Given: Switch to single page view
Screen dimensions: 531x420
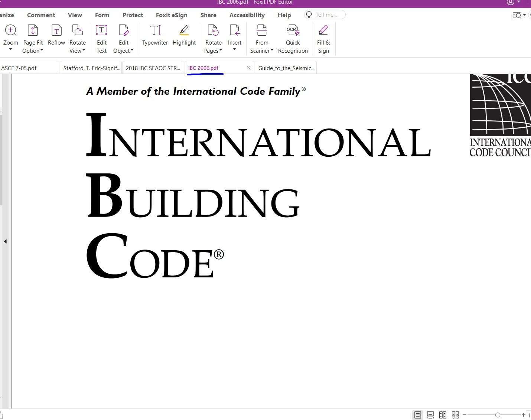Looking at the screenshot, I should point(418,415).
